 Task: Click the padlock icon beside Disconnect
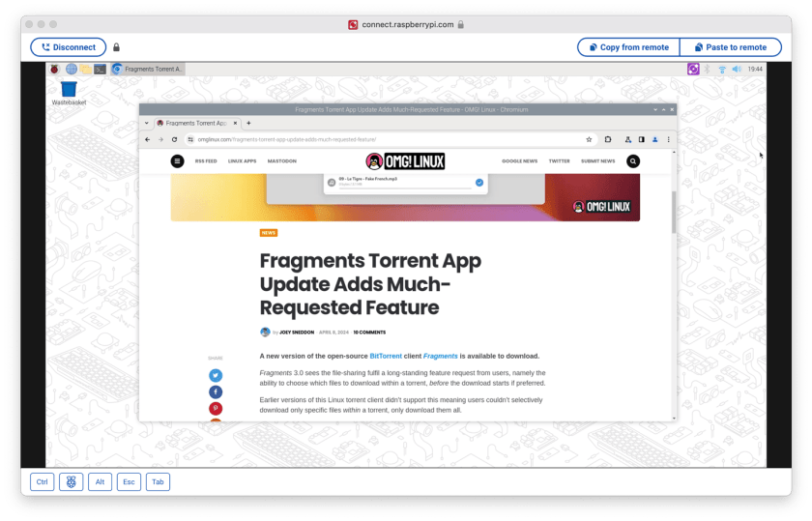pos(117,47)
